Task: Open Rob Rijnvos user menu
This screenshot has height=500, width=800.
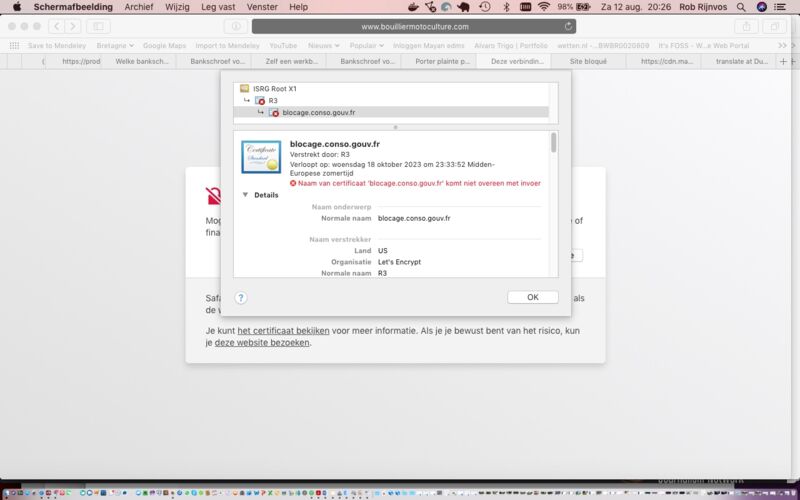Action: click(x=704, y=7)
